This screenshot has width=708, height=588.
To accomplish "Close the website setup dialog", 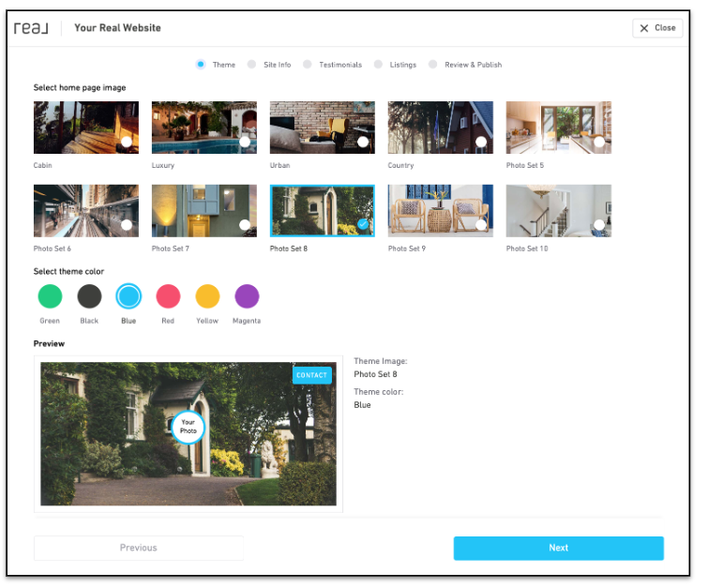I will pyautogui.click(x=657, y=28).
